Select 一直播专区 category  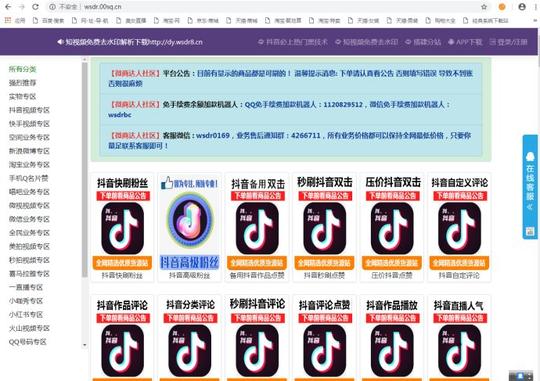[x=26, y=287]
